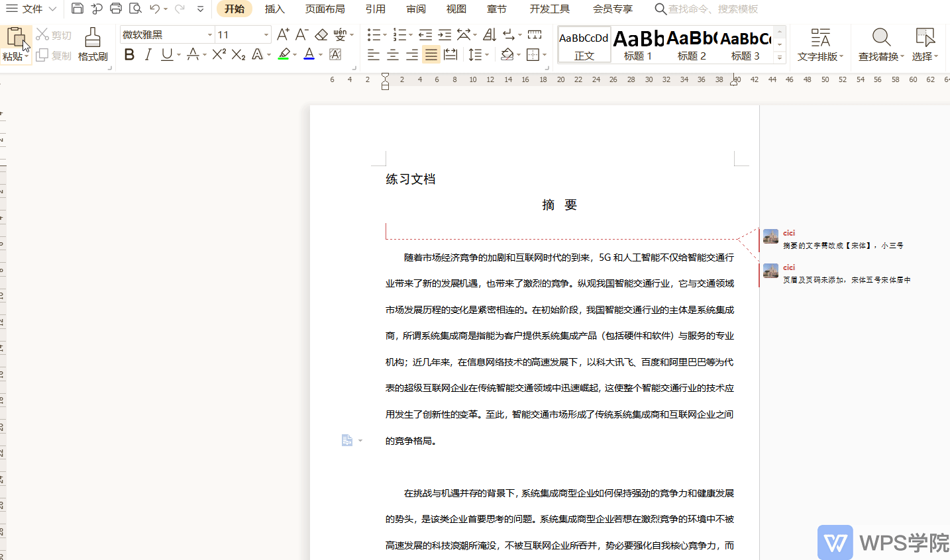Apply the 标题 2 style
Screen dimensions: 950x560
(x=692, y=45)
